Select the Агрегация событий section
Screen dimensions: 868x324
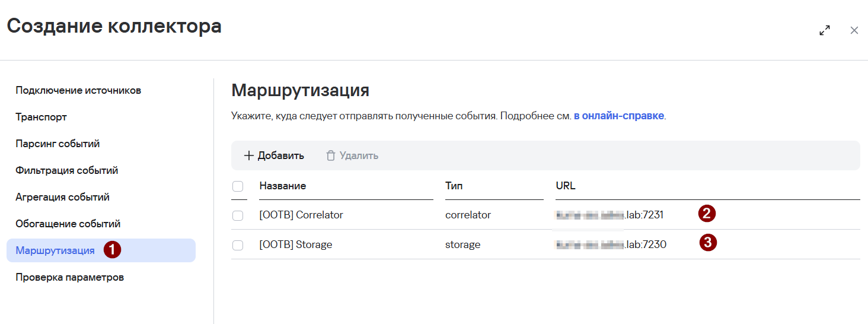point(62,198)
